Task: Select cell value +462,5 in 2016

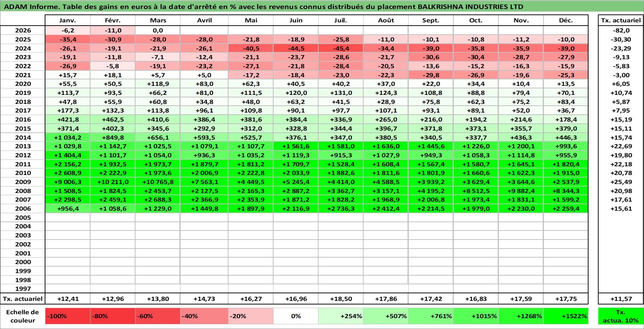Action: (113, 119)
